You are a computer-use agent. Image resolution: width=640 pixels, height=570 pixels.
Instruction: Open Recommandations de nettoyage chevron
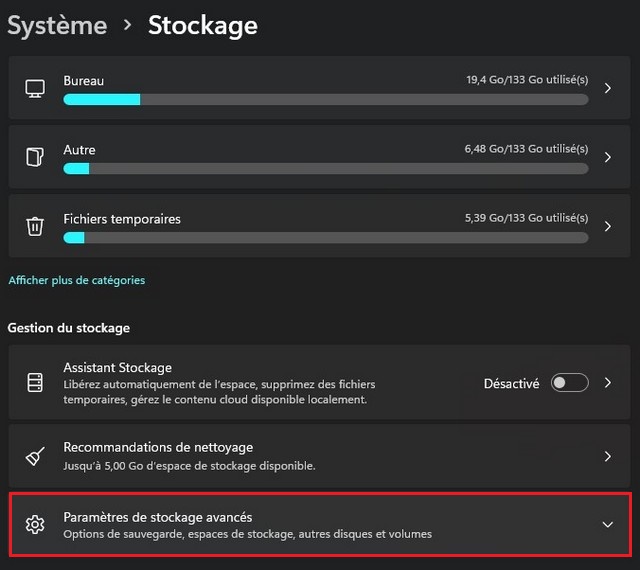coord(608,456)
